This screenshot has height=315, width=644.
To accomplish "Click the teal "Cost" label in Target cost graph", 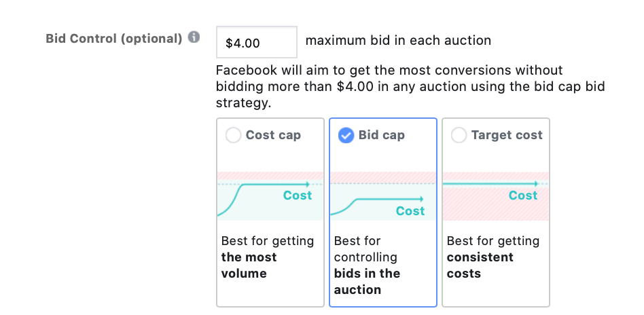I will pos(523,196).
